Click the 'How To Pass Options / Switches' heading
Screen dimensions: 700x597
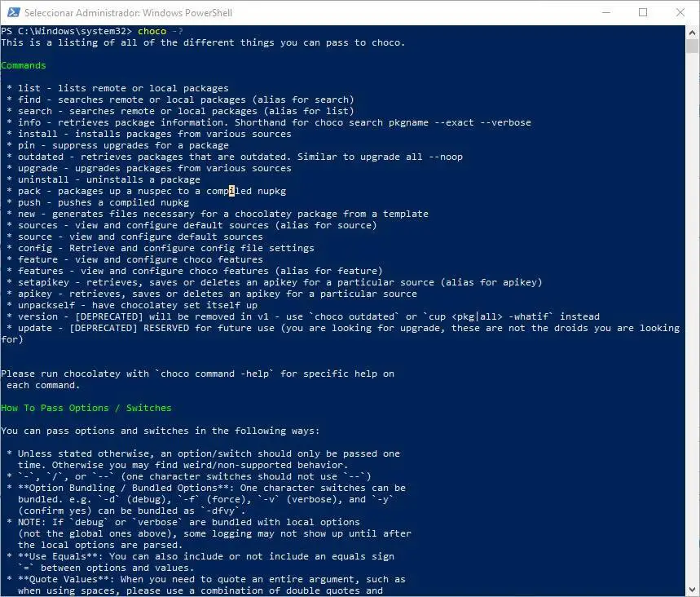[86, 408]
